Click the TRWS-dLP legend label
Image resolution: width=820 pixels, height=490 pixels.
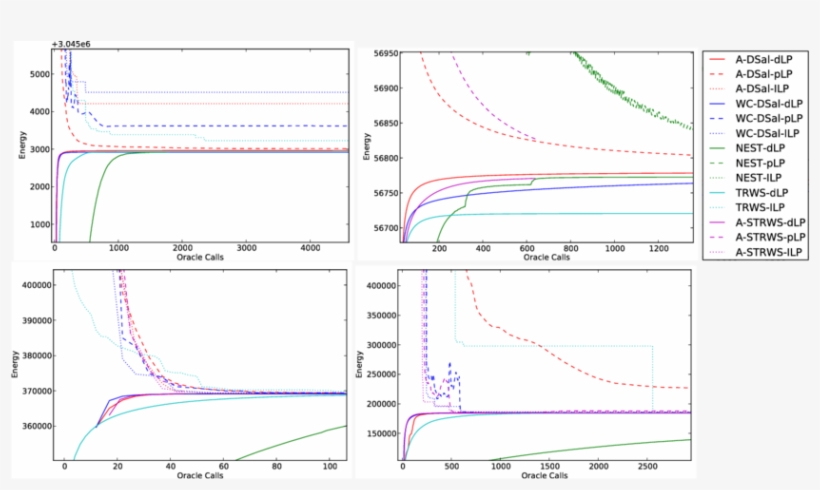point(765,194)
